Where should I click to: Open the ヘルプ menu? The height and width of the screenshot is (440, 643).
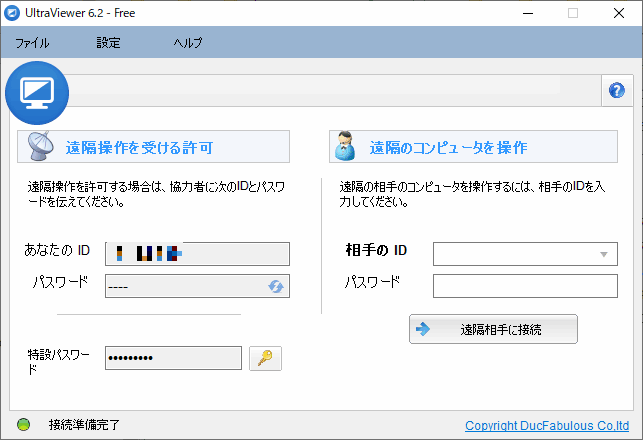(188, 43)
